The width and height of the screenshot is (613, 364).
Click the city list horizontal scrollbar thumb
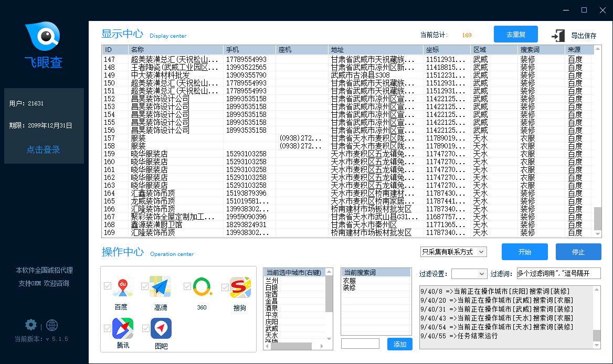pos(291,346)
